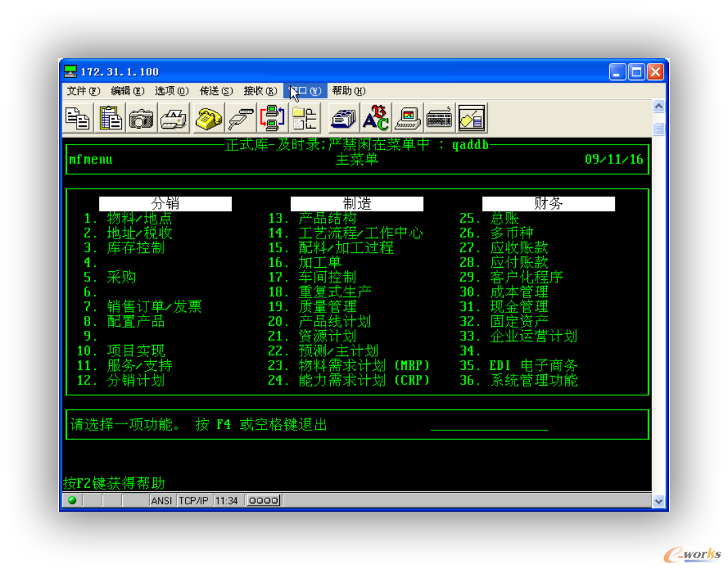Image resolution: width=728 pixels, height=570 pixels.
Task: Click menu item 35. EDI 电子商务
Action: point(519,366)
